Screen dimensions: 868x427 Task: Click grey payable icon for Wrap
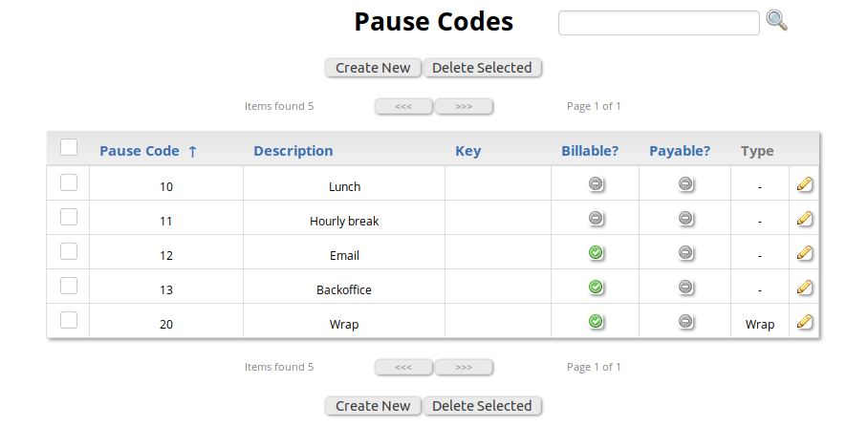click(x=685, y=321)
